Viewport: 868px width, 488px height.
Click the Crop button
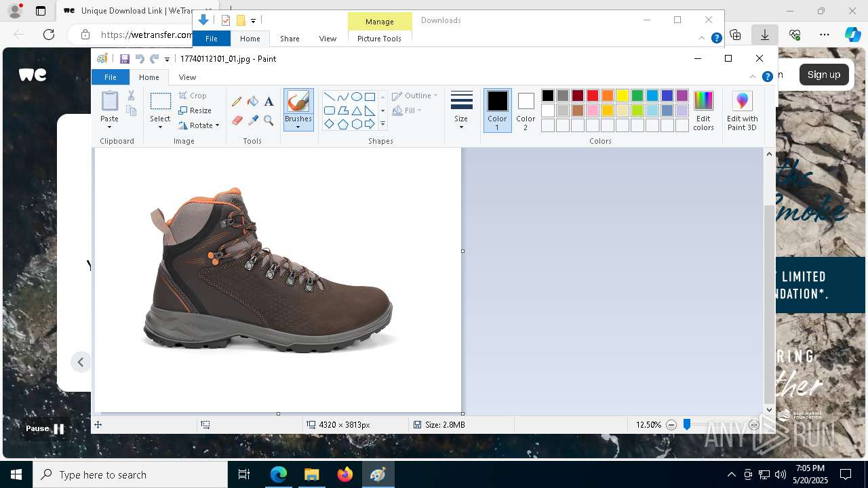[x=193, y=96]
